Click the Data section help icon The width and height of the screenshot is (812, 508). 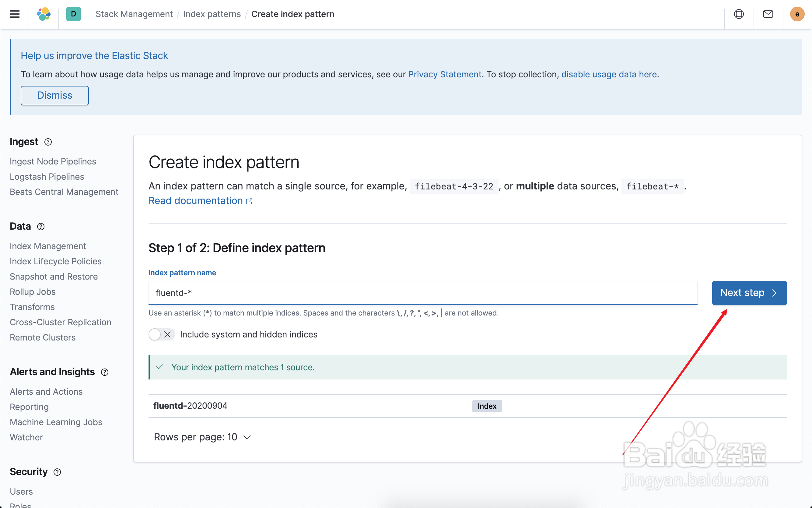(x=40, y=227)
